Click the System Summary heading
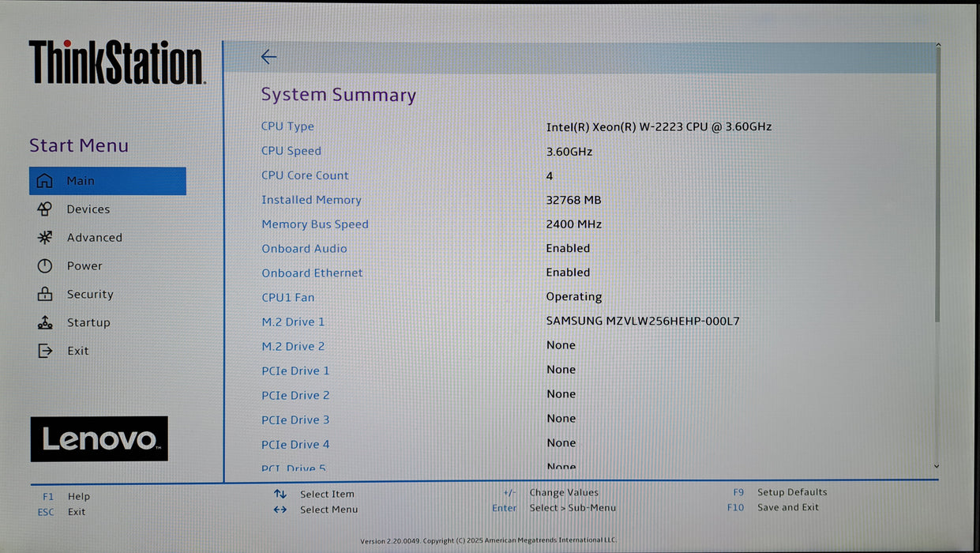 [339, 95]
